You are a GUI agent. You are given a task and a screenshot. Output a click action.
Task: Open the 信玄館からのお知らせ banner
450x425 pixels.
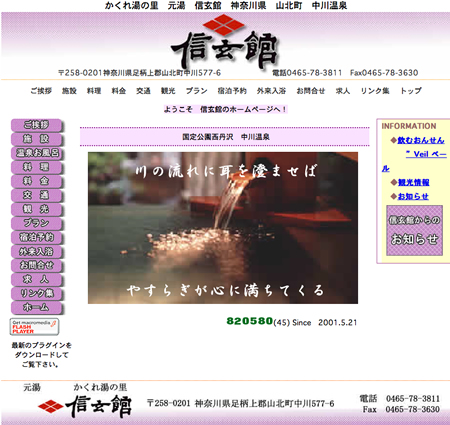pyautogui.click(x=414, y=230)
